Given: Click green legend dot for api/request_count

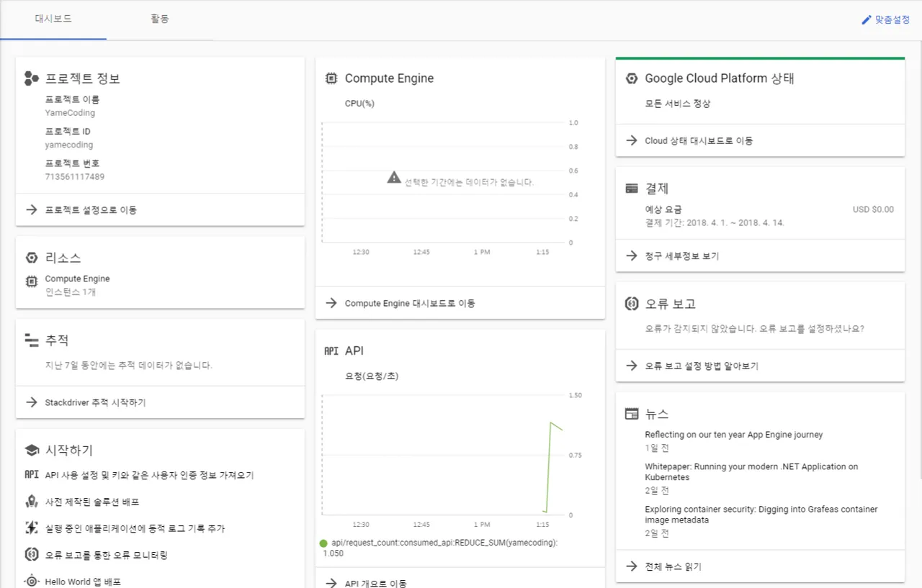Looking at the screenshot, I should coord(323,543).
